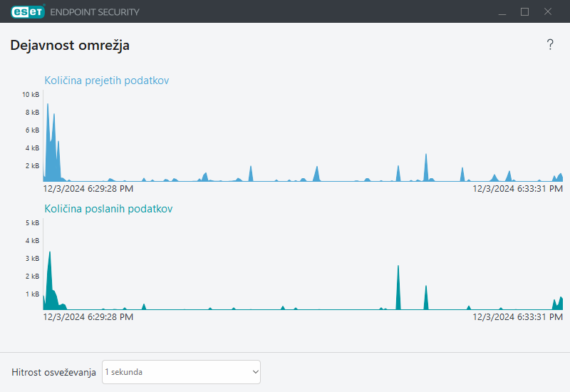Click start timestamp under received data chart
Screen dimensions: 570x392
[x=88, y=189]
